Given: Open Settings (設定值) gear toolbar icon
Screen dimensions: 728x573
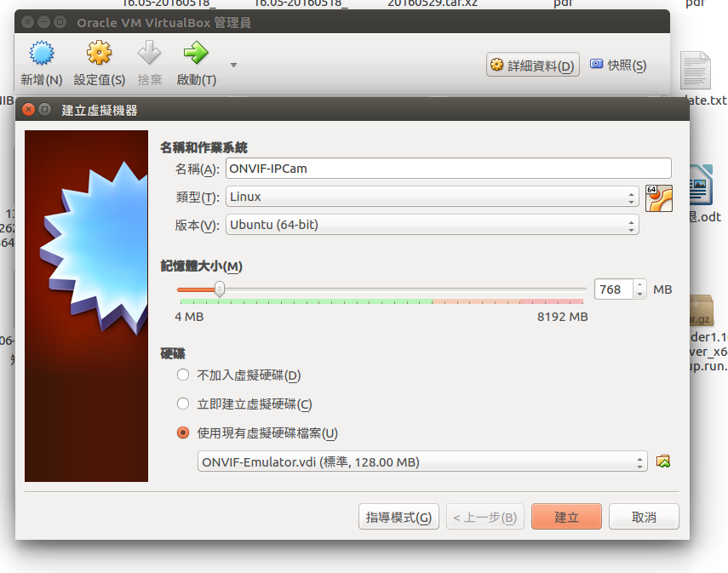Looking at the screenshot, I should click(x=99, y=53).
